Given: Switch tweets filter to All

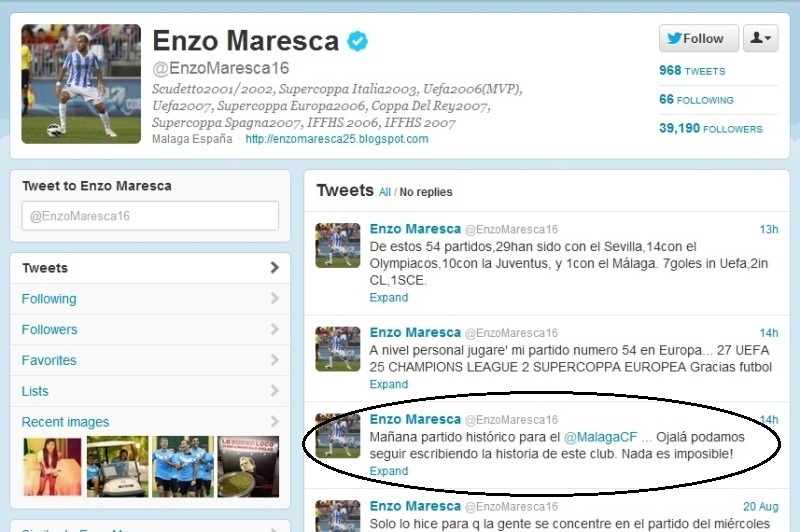Looking at the screenshot, I should point(385,192).
